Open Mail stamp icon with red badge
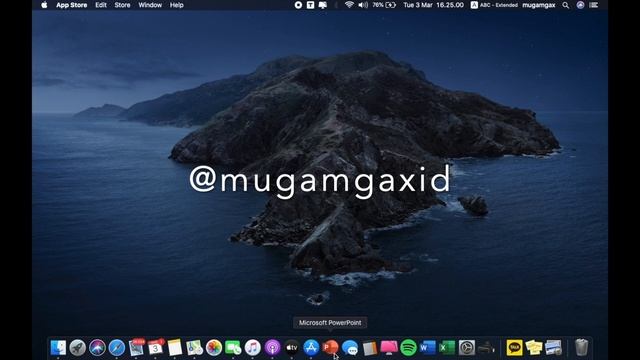Image resolution: width=640 pixels, height=360 pixels. click(137, 347)
